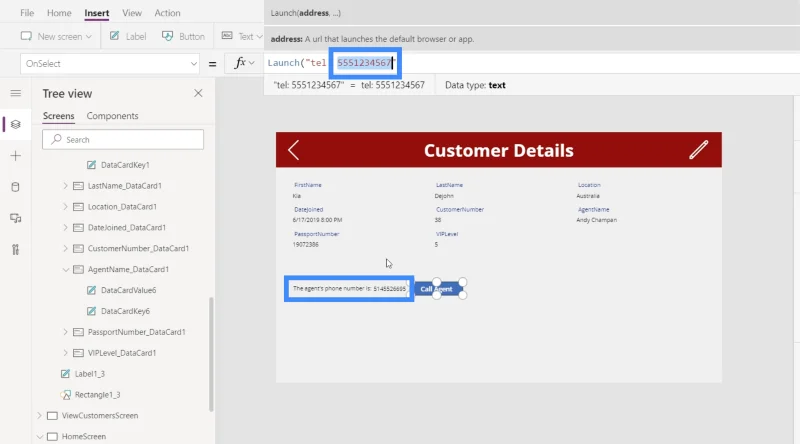
Task: Collapse HomeScreen node
Action: 39,436
